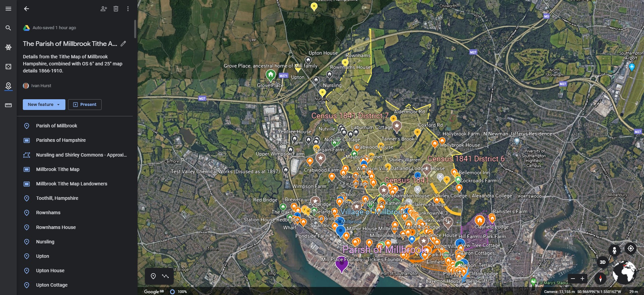
Task: Select Millbrook Tithe Map Landowners item
Action: pos(71,184)
